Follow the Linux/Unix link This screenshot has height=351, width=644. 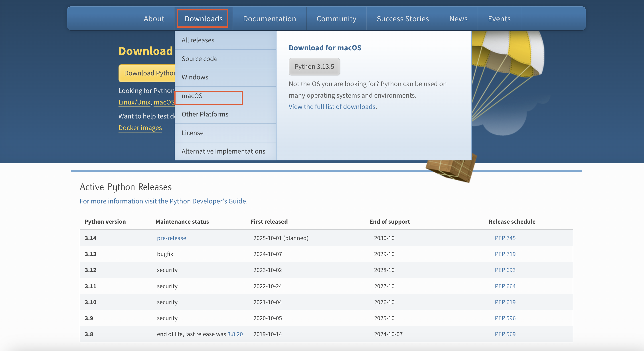click(x=134, y=102)
